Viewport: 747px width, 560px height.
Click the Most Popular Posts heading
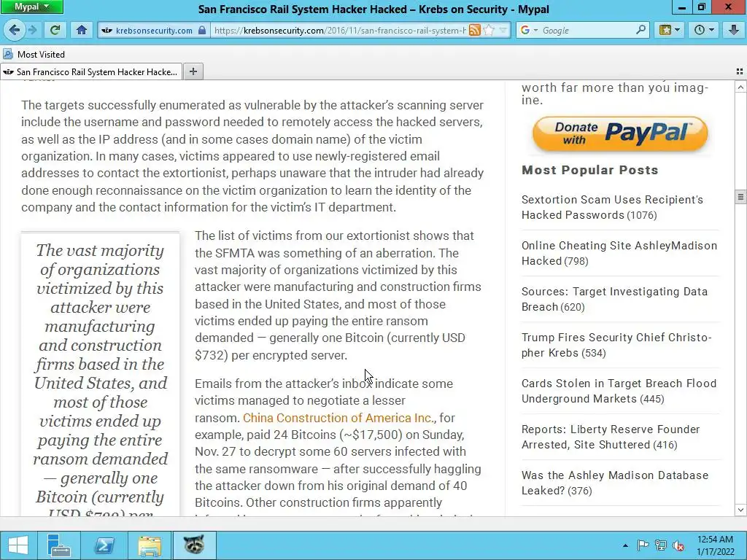pyautogui.click(x=589, y=170)
